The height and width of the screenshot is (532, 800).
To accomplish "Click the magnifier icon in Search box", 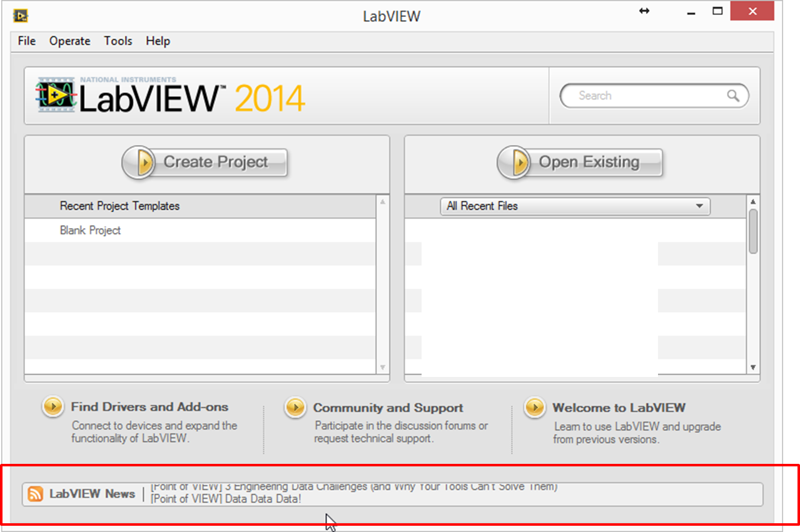I will [x=732, y=96].
